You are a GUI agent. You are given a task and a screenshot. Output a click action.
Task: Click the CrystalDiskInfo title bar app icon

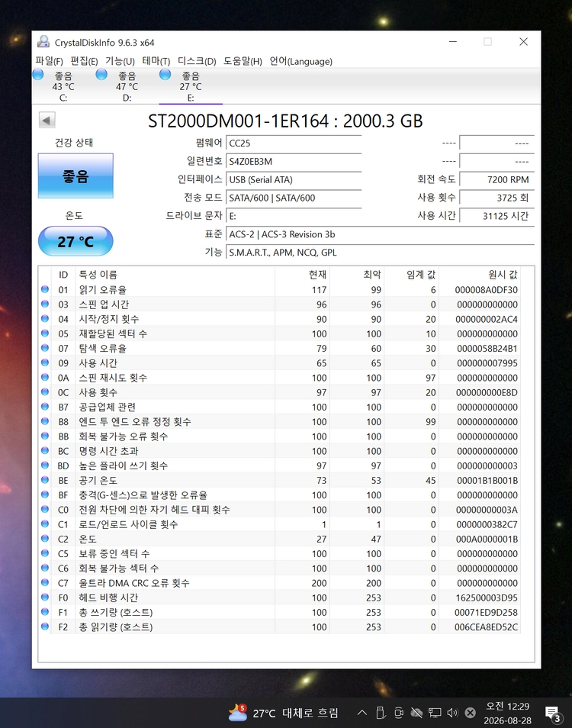[43, 42]
